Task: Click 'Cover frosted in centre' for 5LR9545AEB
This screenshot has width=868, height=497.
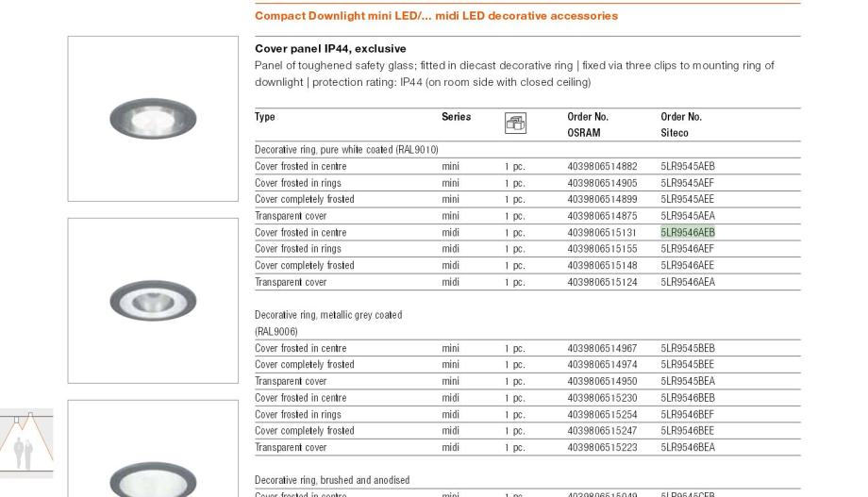Action: 301,166
